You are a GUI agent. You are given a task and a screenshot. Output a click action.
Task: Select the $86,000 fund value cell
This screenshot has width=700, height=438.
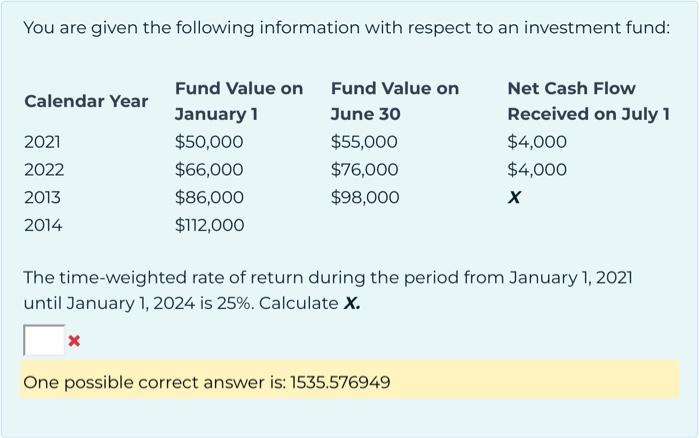[208, 198]
